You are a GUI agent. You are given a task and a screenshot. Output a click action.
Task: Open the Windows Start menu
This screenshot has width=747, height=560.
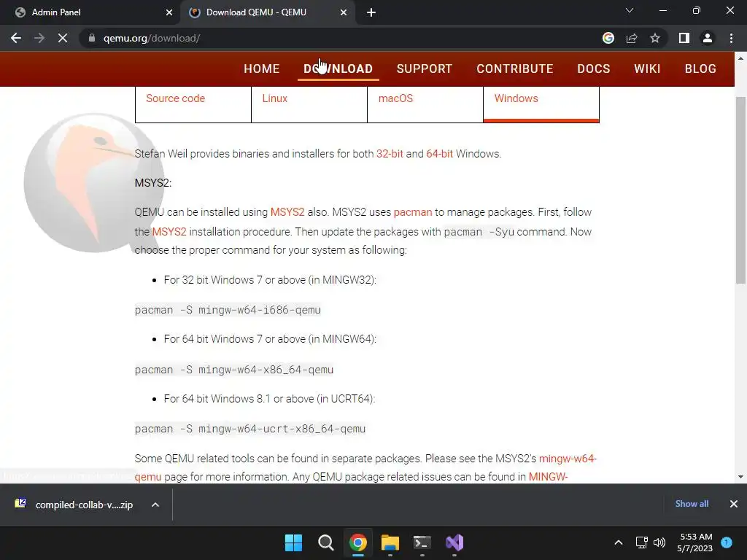[293, 542]
